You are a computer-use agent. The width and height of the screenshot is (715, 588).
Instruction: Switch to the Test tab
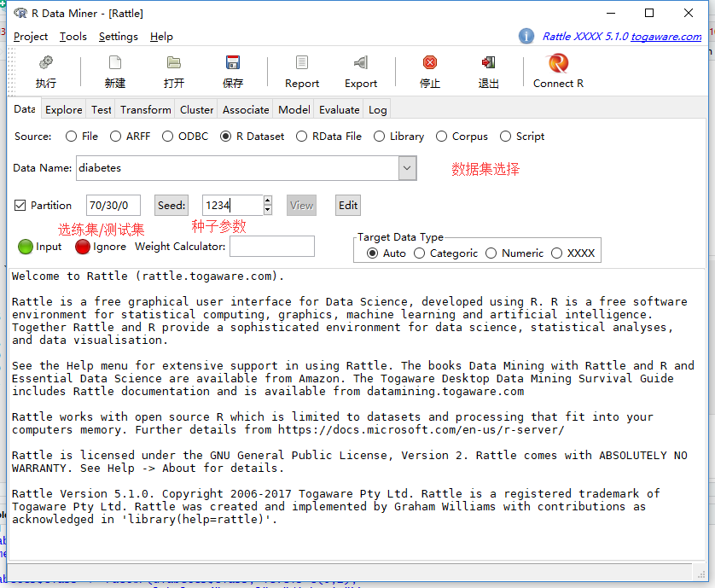pos(102,110)
